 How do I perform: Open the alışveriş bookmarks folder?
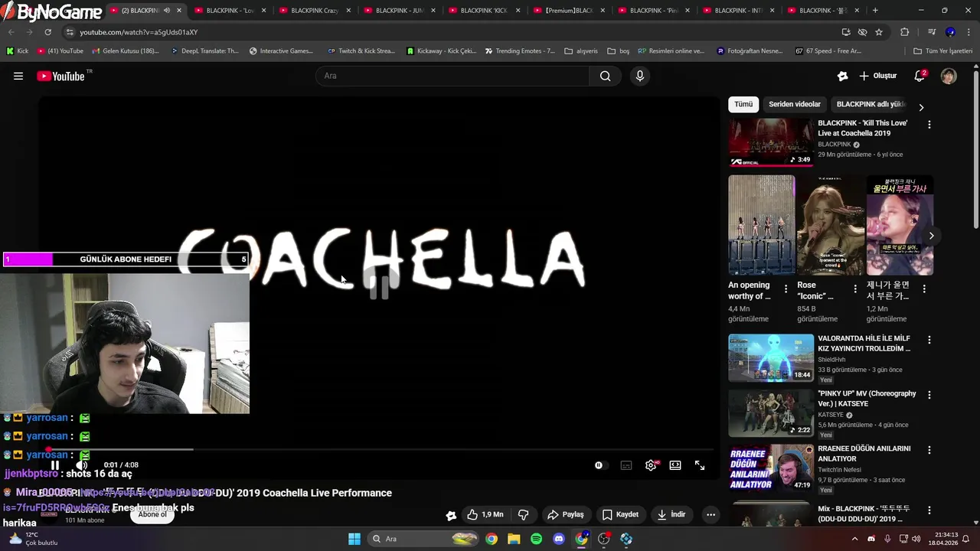[581, 51]
